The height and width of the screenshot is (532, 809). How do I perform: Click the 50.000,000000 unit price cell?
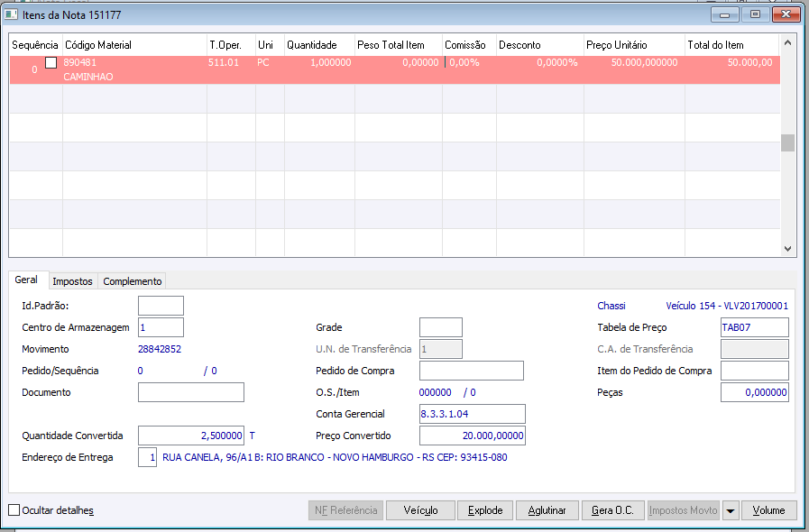click(x=645, y=62)
